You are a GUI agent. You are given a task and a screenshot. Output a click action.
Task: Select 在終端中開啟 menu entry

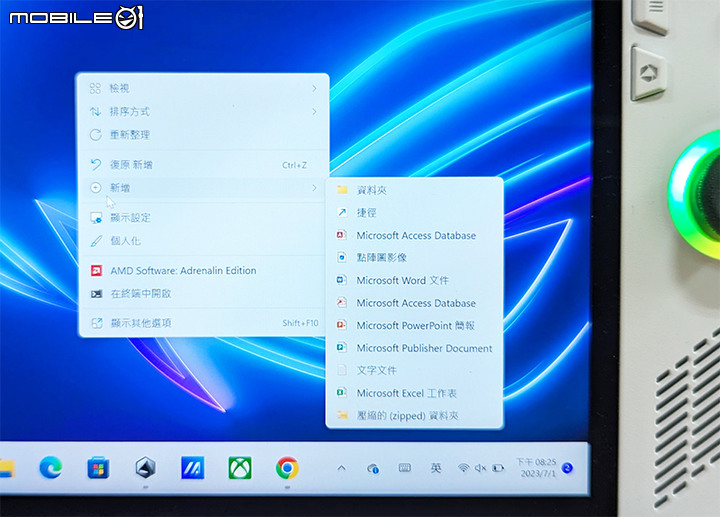[203, 294]
